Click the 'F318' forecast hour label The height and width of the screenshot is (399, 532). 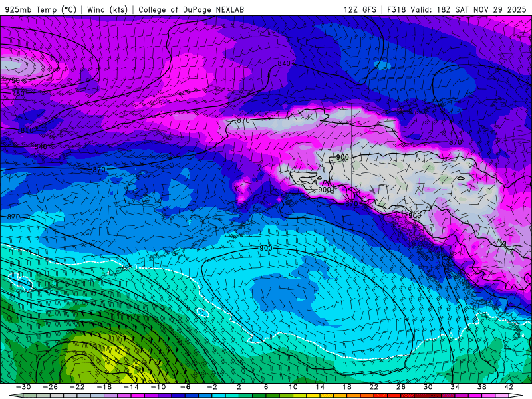click(x=396, y=9)
